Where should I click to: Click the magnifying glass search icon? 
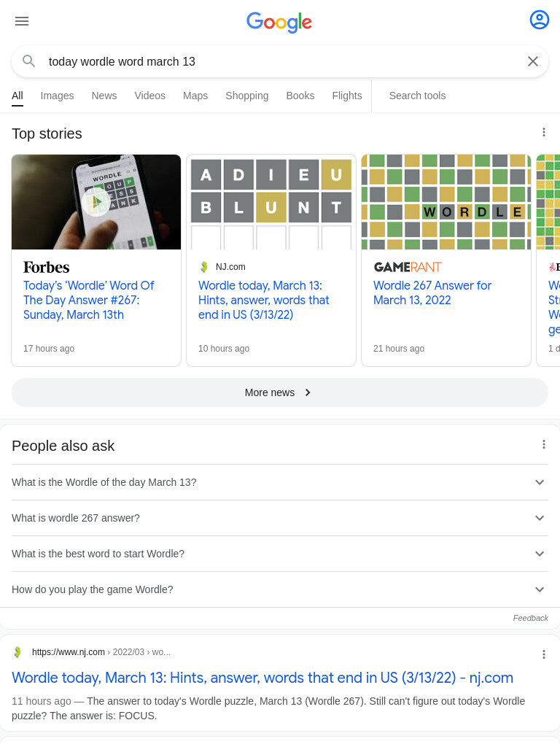[x=29, y=61]
